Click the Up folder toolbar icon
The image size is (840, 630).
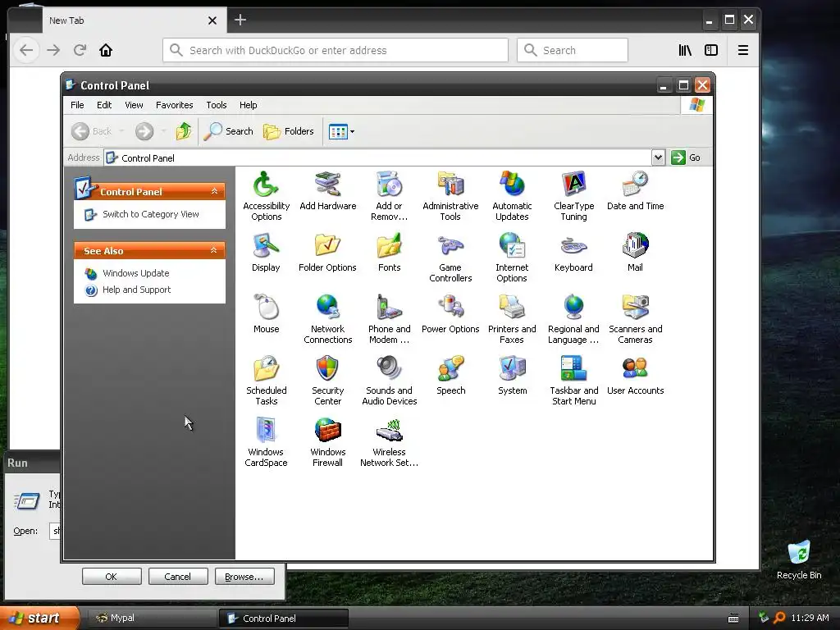[x=184, y=130]
